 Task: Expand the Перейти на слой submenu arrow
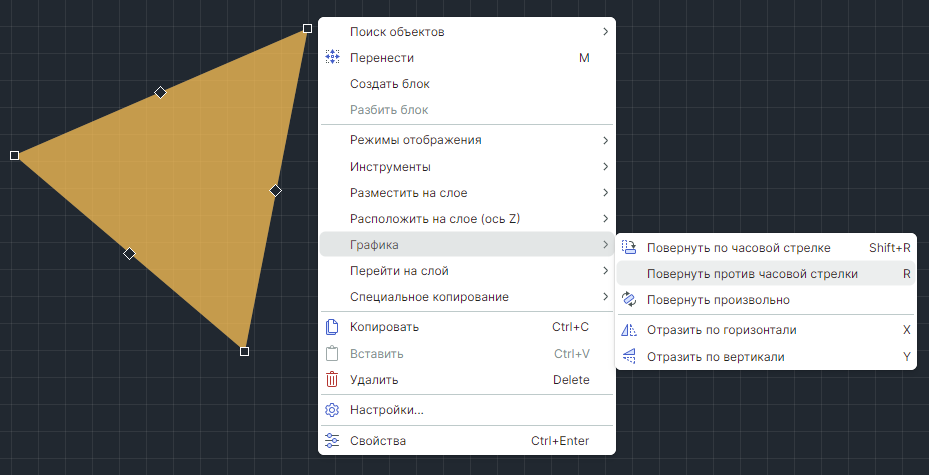pos(605,271)
